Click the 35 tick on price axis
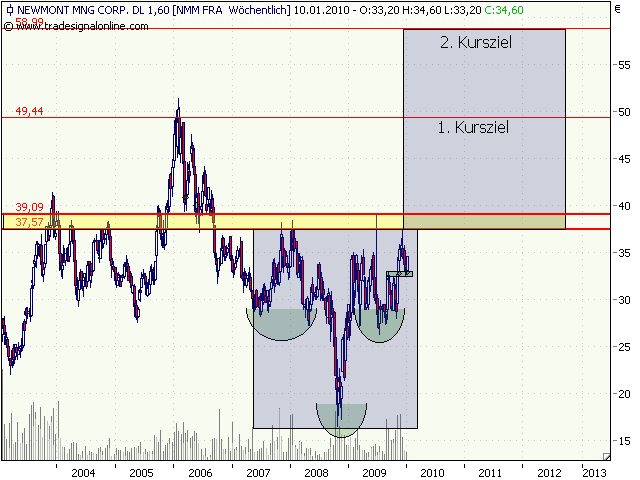The height and width of the screenshot is (480, 640). coord(624,253)
